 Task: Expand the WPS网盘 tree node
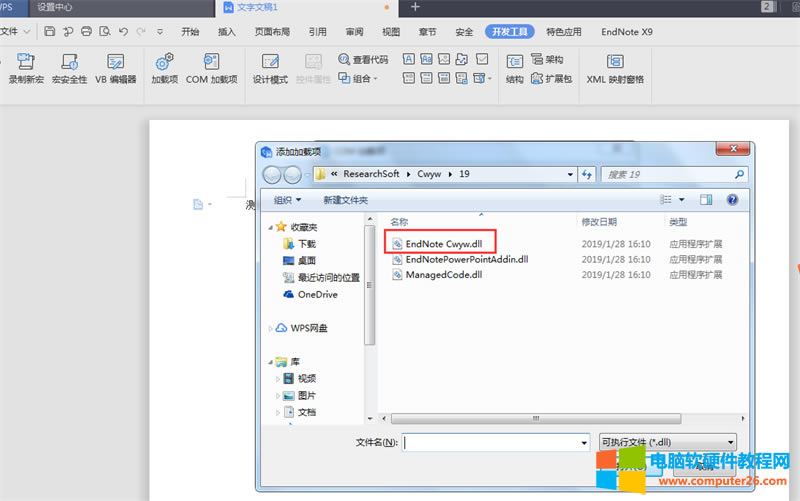[270, 328]
